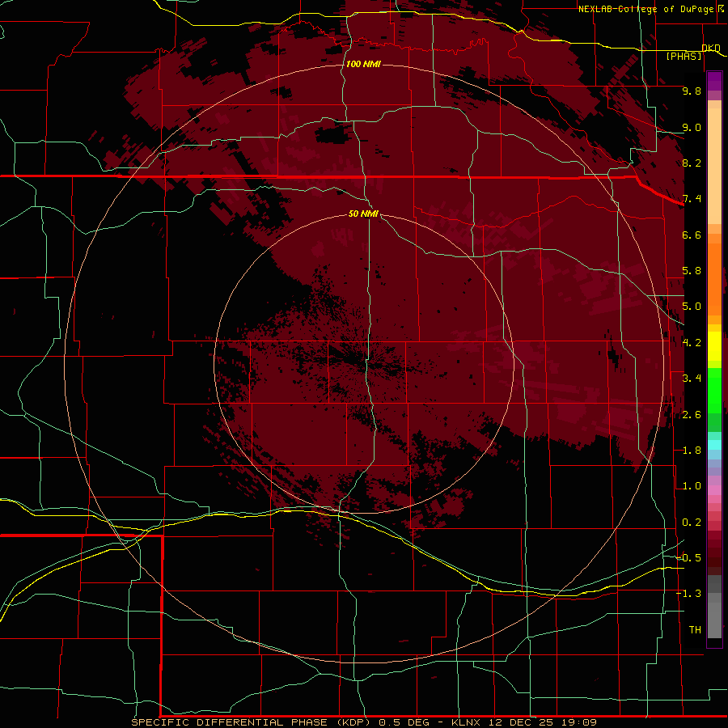Select the [PHAS] units label
Viewport: 728px width, 728px height.
[x=684, y=56]
